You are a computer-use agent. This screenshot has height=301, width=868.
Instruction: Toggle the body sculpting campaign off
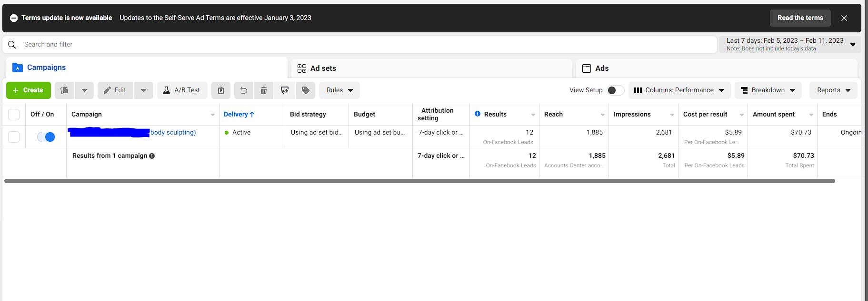coord(46,137)
